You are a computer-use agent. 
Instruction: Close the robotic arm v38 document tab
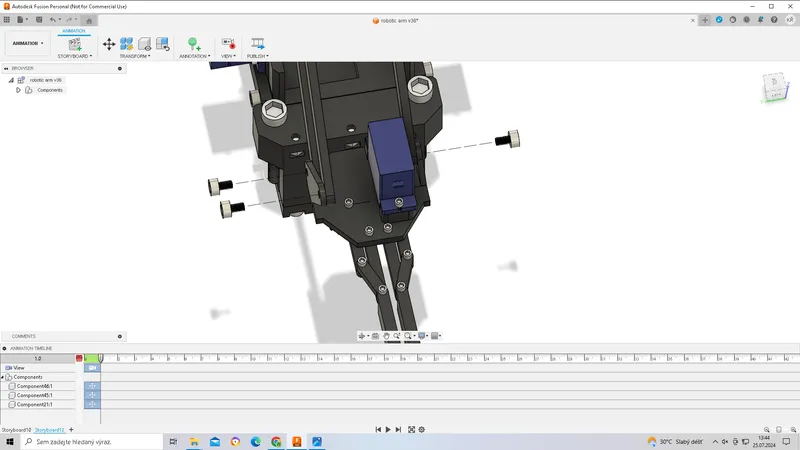pos(692,20)
